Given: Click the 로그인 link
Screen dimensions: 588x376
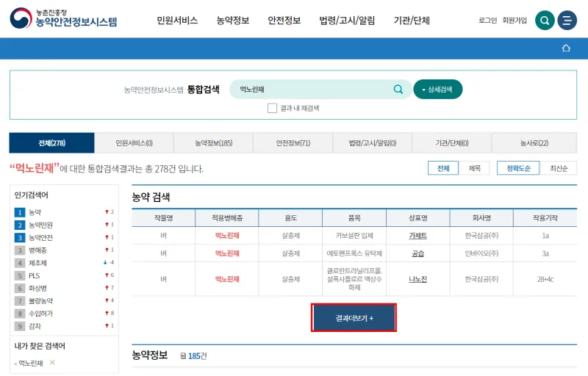Looking at the screenshot, I should [x=487, y=21].
